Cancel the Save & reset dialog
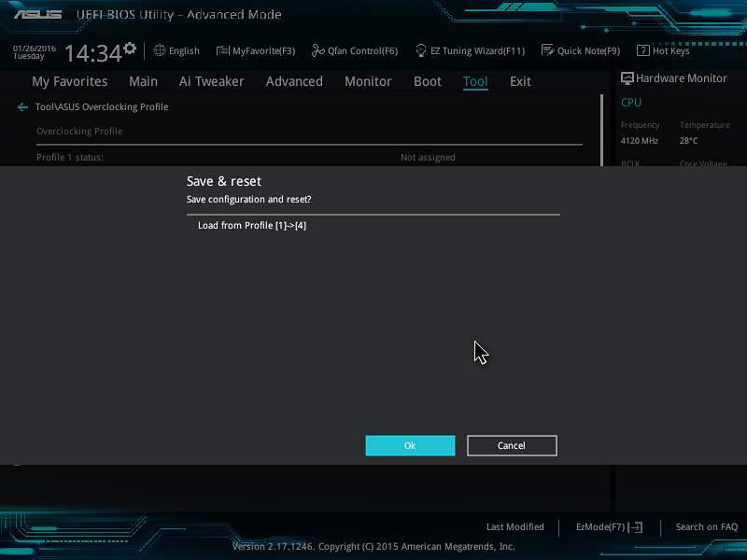Image resolution: width=747 pixels, height=560 pixels. tap(512, 446)
